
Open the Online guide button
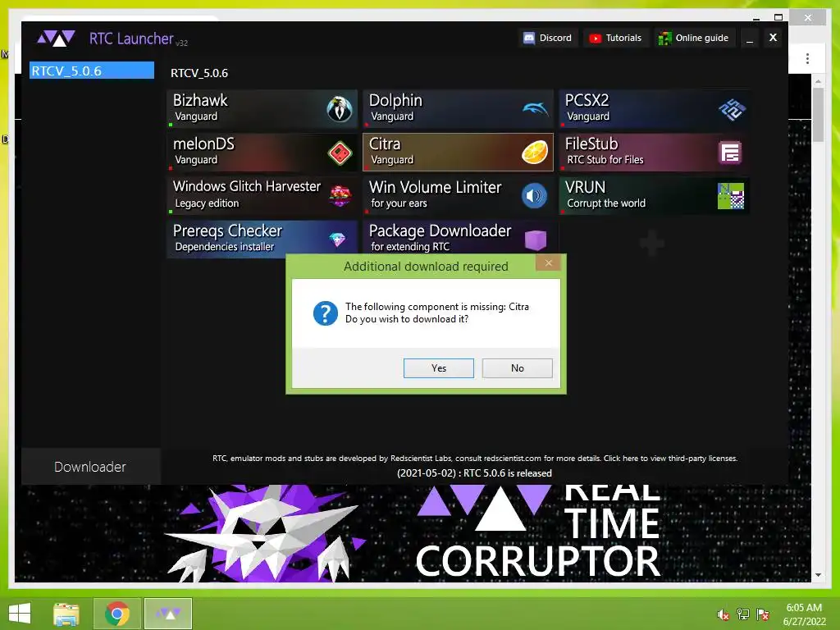694,38
